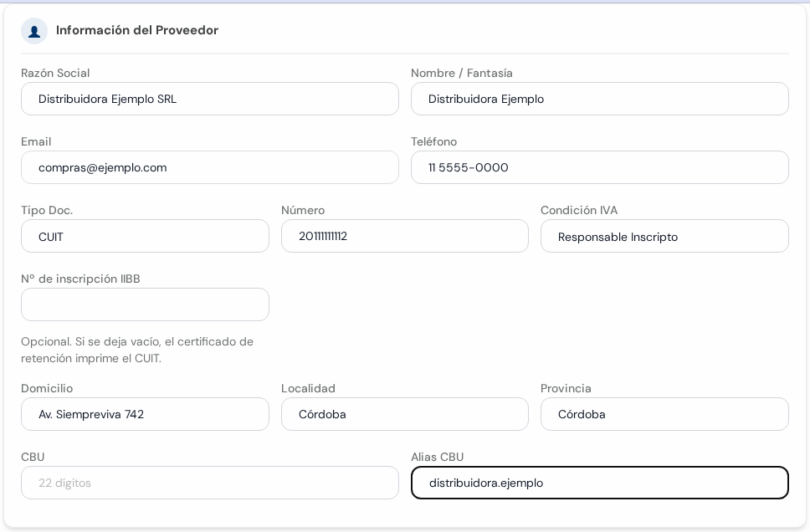810x532 pixels.
Task: Edit the Domicilio field Av. Siempreviva 742
Action: pyautogui.click(x=145, y=414)
